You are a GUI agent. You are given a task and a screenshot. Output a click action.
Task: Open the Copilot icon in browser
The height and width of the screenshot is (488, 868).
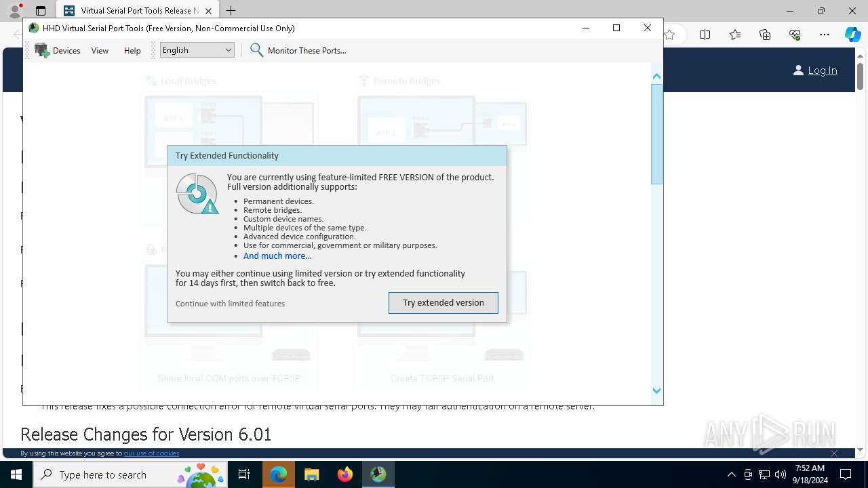853,35
